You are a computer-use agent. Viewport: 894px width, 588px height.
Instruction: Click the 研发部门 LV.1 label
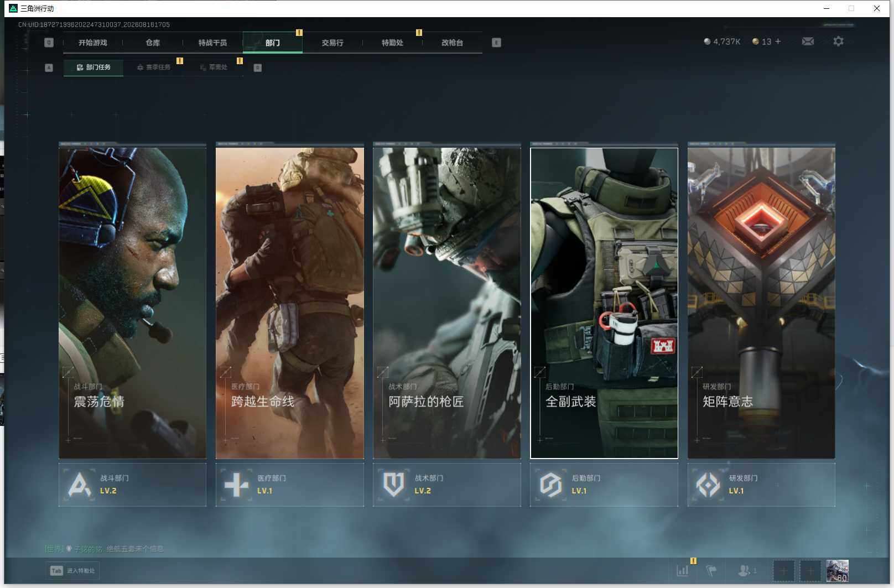coord(736,491)
